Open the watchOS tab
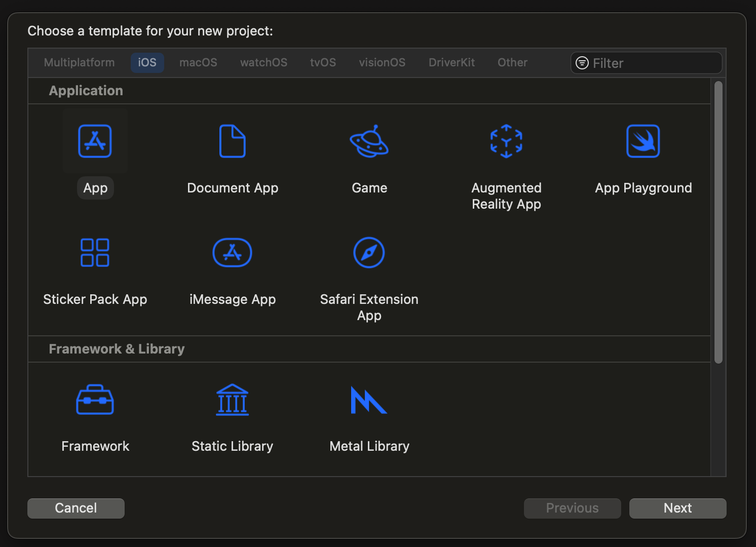The image size is (756, 547). point(264,63)
